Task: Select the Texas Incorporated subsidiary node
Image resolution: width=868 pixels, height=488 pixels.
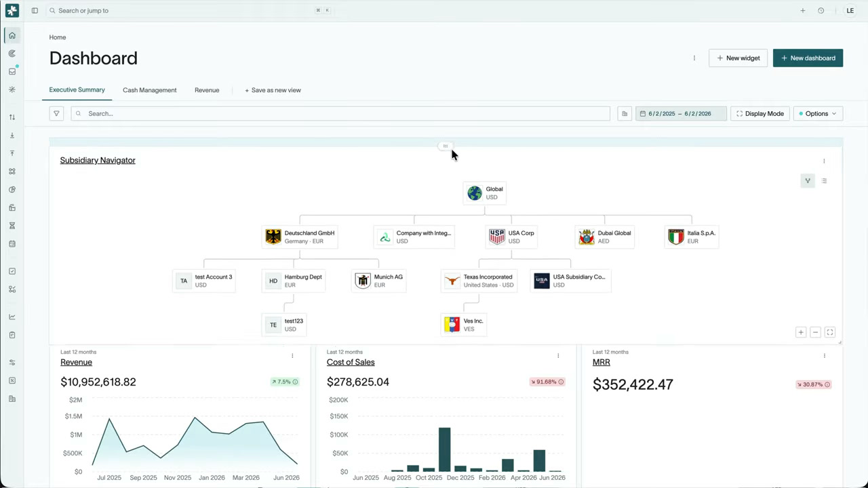Action: [x=479, y=281]
